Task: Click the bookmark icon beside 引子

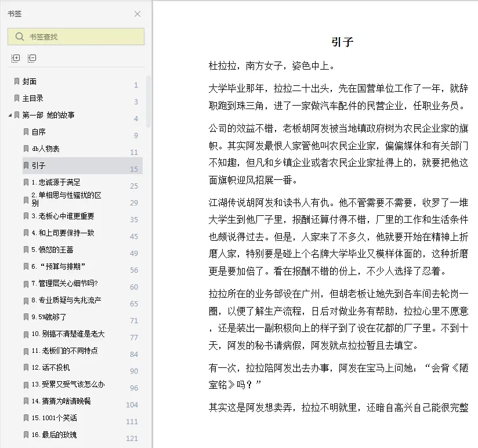Action: (x=26, y=165)
